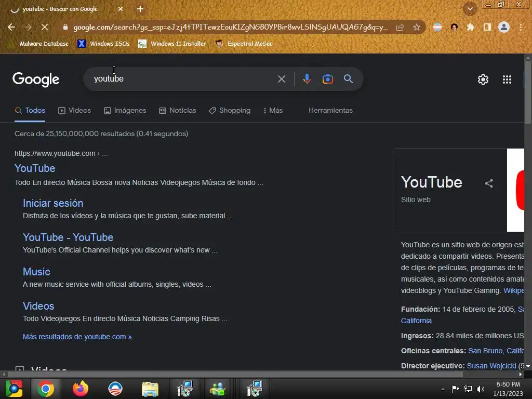This screenshot has width=532, height=399.
Task: Switch to the Imágenes results tab
Action: [125, 111]
